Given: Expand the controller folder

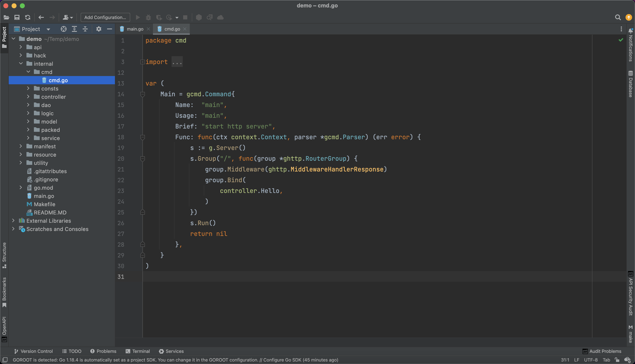Looking at the screenshot, I should pos(28,97).
